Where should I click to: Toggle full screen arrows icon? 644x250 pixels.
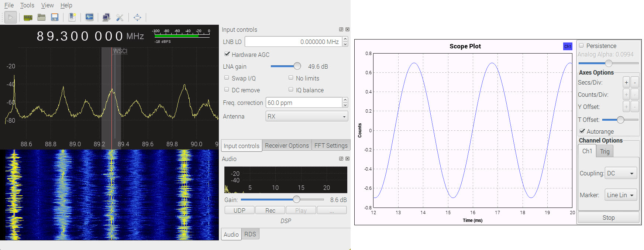[137, 17]
